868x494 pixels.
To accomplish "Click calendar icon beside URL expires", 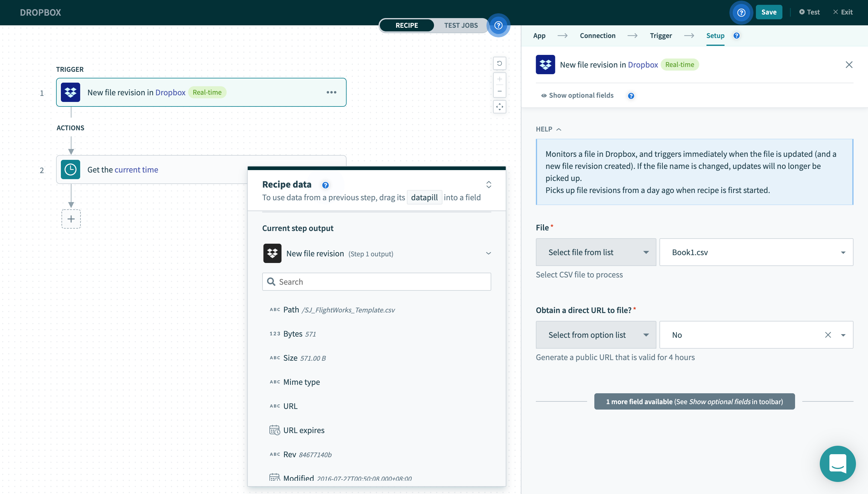I will pyautogui.click(x=274, y=430).
